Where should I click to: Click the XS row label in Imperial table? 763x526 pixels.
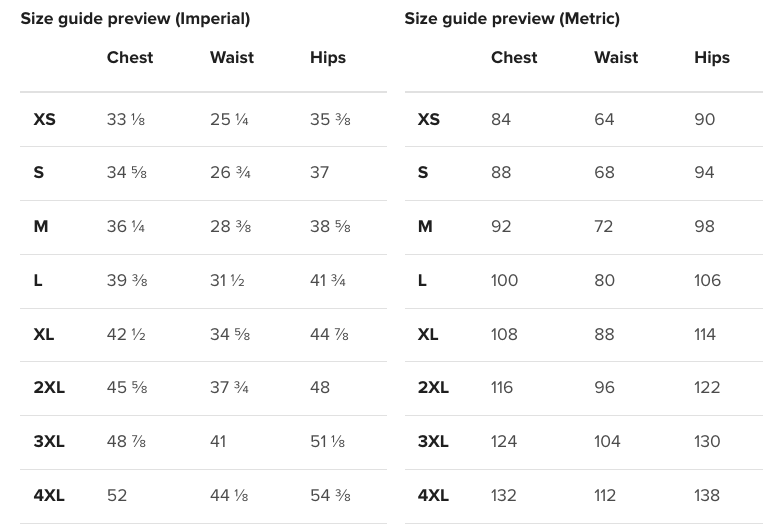point(44,119)
